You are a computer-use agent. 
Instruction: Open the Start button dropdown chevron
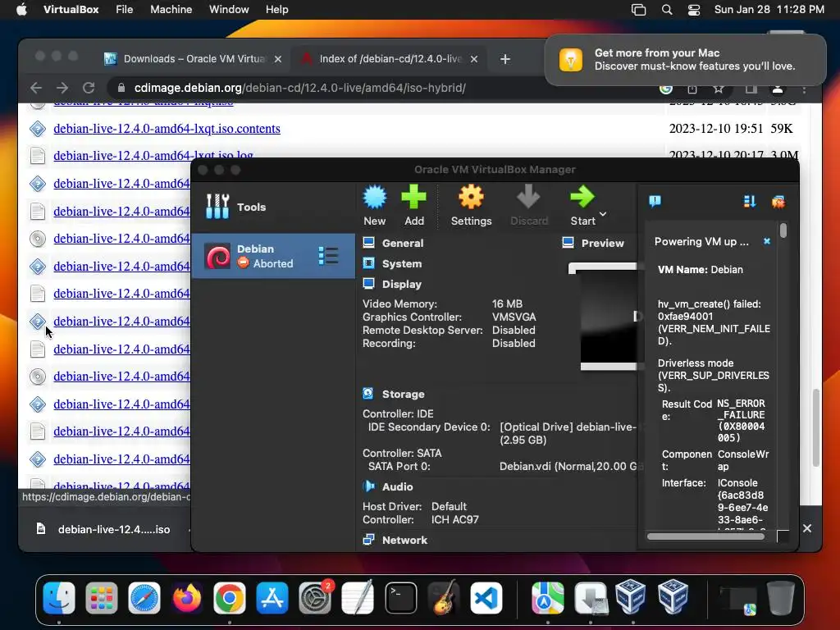click(x=603, y=213)
